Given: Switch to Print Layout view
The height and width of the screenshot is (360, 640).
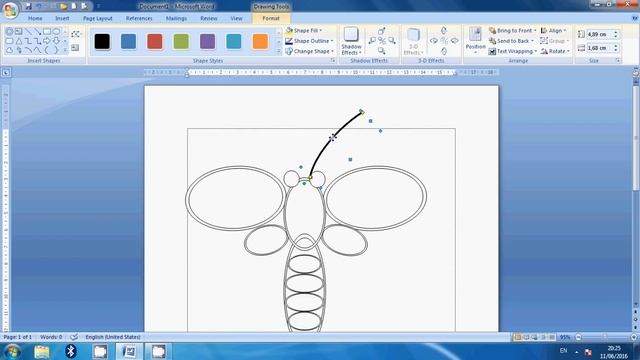Looking at the screenshot, I should pyautogui.click(x=517, y=337).
